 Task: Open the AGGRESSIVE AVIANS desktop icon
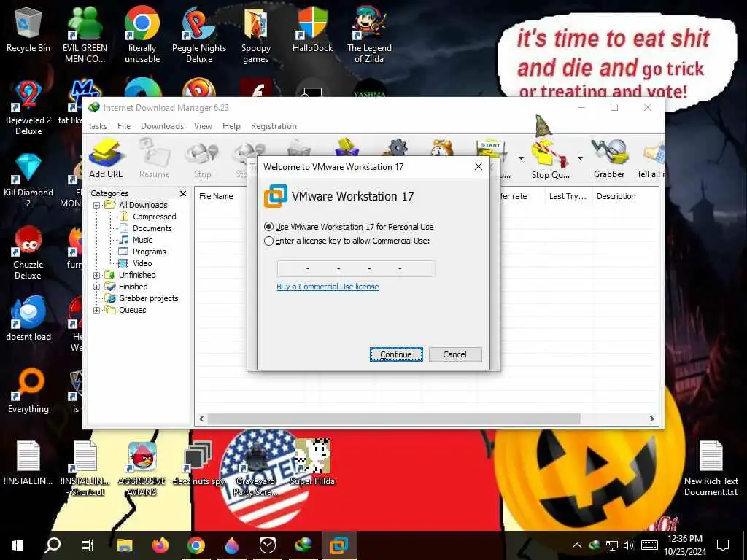coord(142,469)
